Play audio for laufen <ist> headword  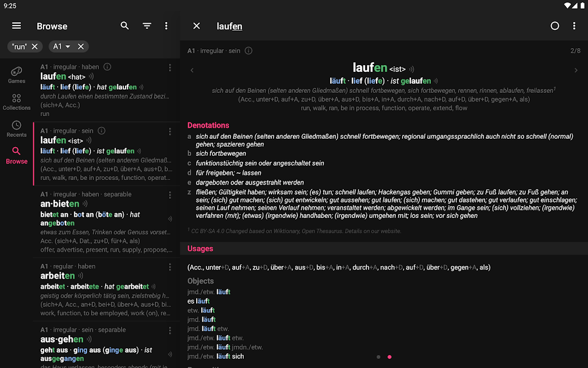[412, 69]
